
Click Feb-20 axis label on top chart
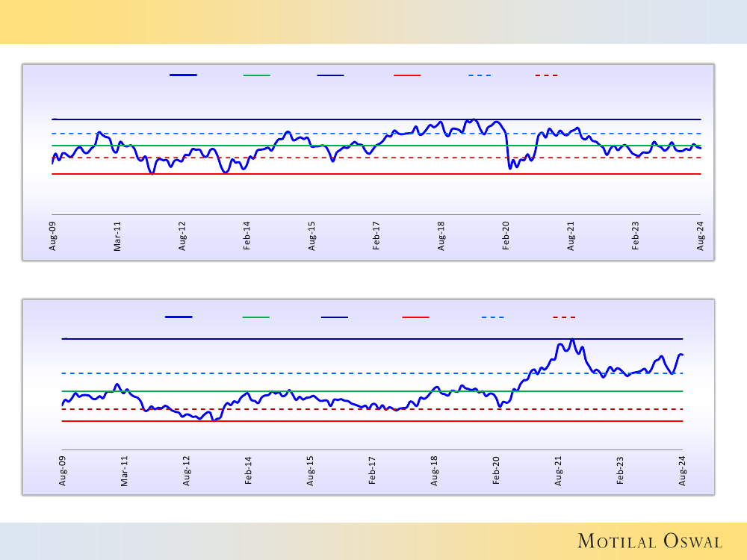(x=506, y=235)
